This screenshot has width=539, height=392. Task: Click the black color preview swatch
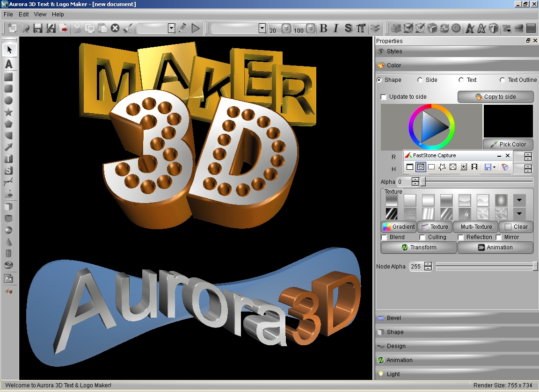508,121
